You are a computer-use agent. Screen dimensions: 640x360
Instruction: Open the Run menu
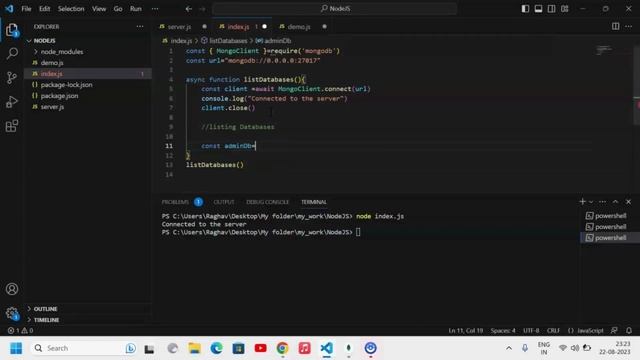click(x=136, y=9)
